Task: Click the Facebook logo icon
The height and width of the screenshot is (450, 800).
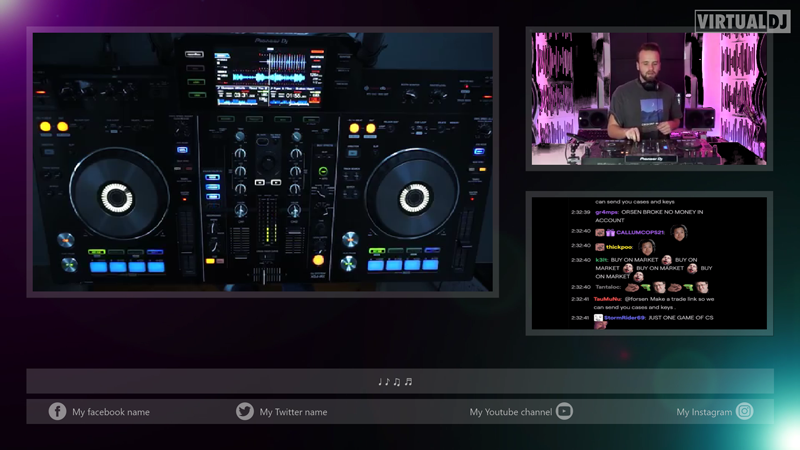Action: point(58,411)
